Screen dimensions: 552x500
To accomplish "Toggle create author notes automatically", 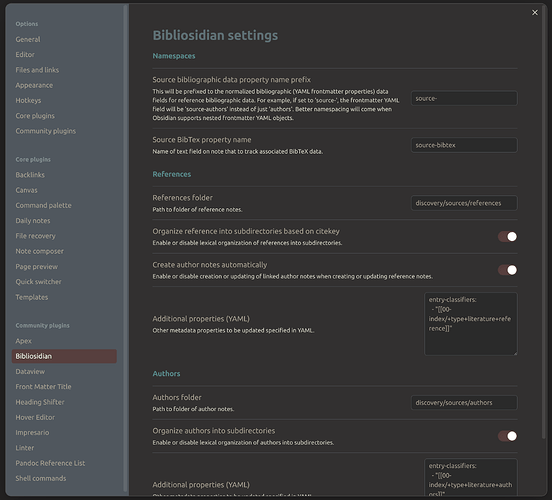I will point(507,270).
